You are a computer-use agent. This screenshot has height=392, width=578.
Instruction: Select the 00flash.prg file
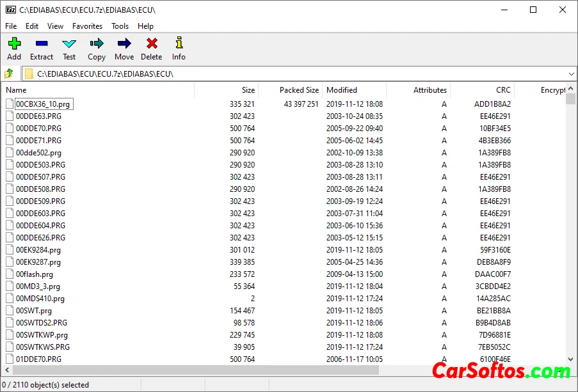35,274
